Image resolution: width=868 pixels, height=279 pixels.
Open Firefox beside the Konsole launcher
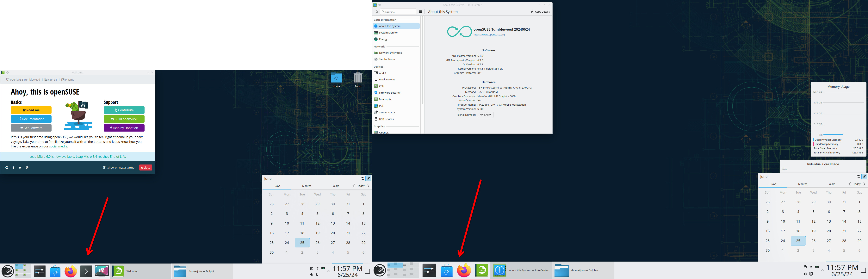[x=71, y=271]
